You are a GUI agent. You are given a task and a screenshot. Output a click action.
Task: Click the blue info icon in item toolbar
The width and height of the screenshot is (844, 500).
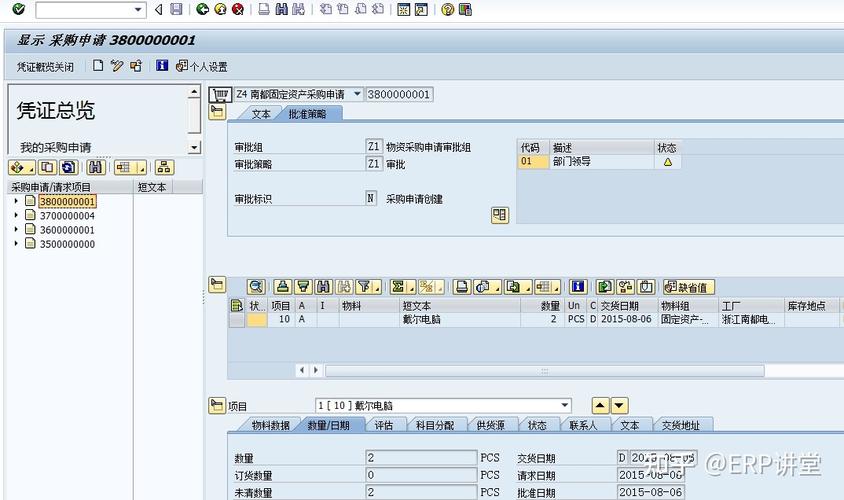pyautogui.click(x=578, y=287)
